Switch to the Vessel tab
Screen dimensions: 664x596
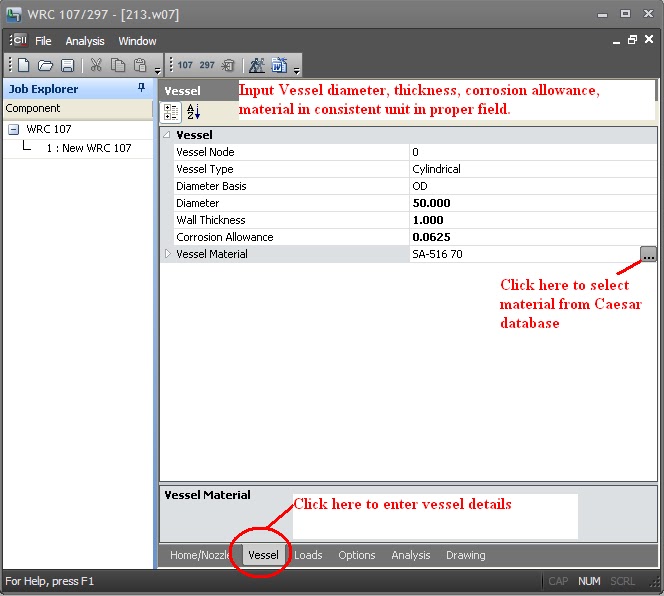pos(263,555)
